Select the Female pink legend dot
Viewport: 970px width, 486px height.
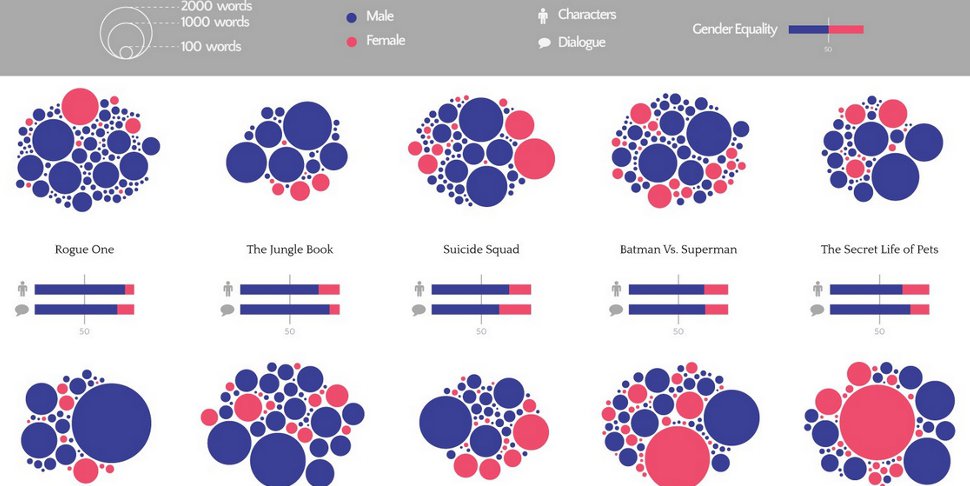pyautogui.click(x=351, y=41)
